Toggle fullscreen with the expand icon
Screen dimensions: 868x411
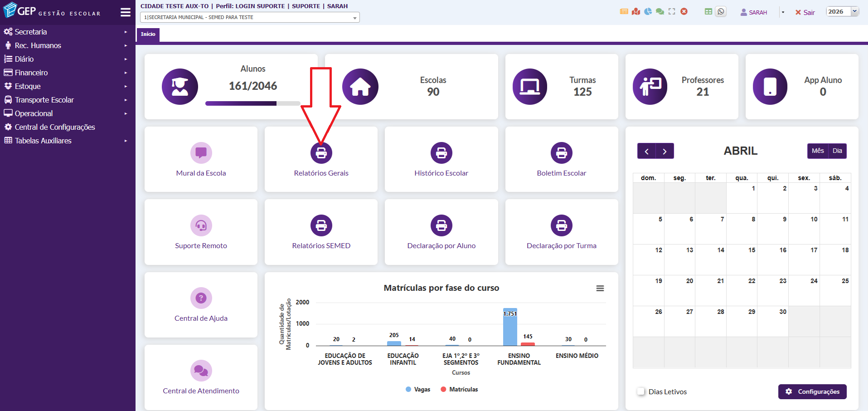click(672, 12)
